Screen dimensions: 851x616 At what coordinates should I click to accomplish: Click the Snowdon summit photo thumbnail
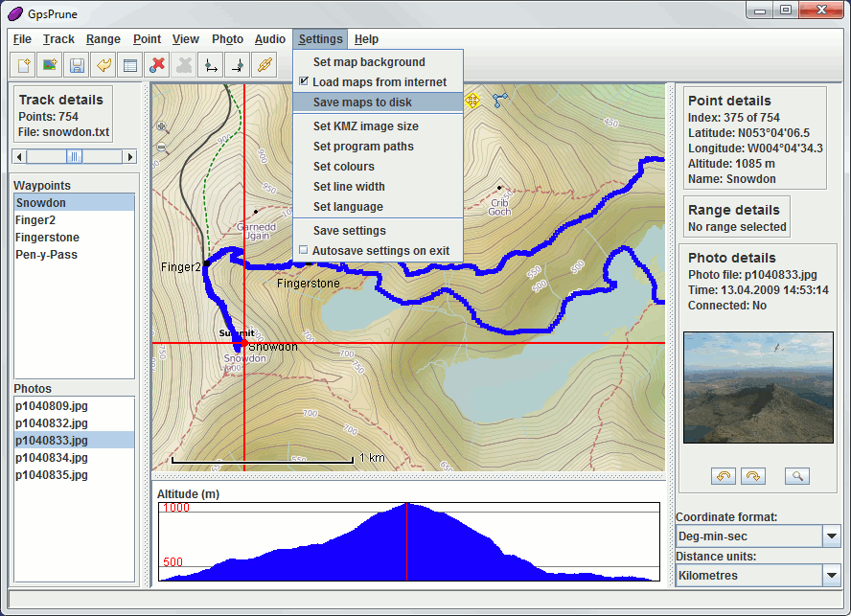point(758,393)
